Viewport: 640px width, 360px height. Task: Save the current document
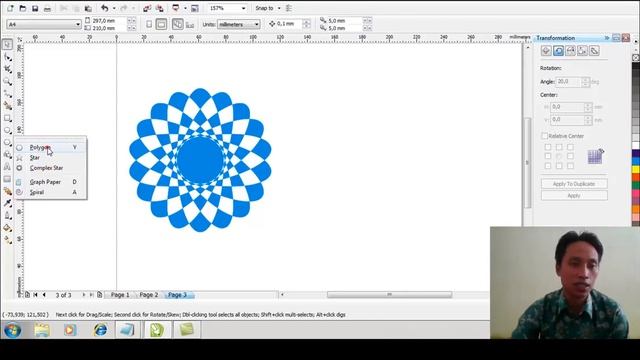pyautogui.click(x=35, y=8)
